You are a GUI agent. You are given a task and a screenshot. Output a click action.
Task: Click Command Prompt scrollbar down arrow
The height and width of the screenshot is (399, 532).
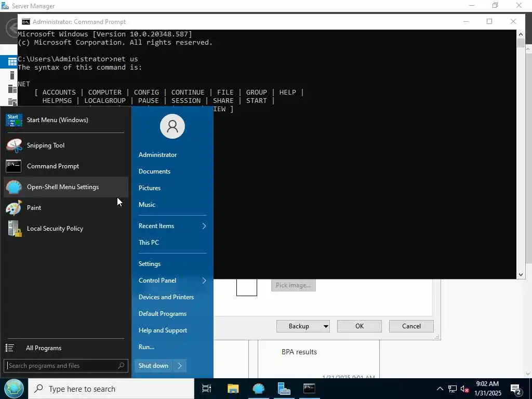pyautogui.click(x=521, y=275)
